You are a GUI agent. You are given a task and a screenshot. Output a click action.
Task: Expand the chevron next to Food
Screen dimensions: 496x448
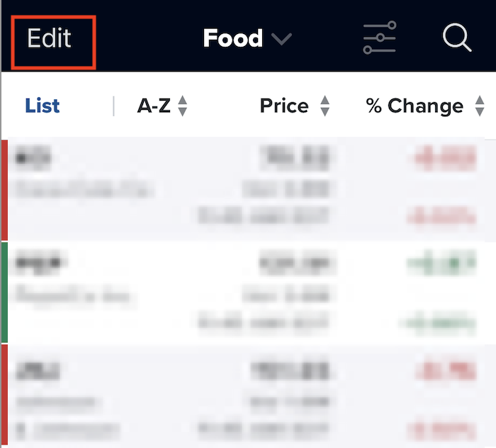point(281,39)
